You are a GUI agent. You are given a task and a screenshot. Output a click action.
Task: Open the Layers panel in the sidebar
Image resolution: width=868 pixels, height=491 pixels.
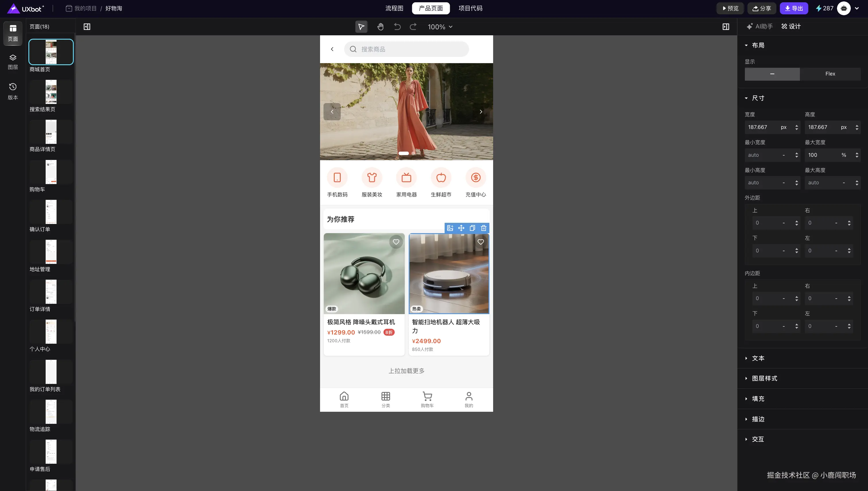[13, 61]
